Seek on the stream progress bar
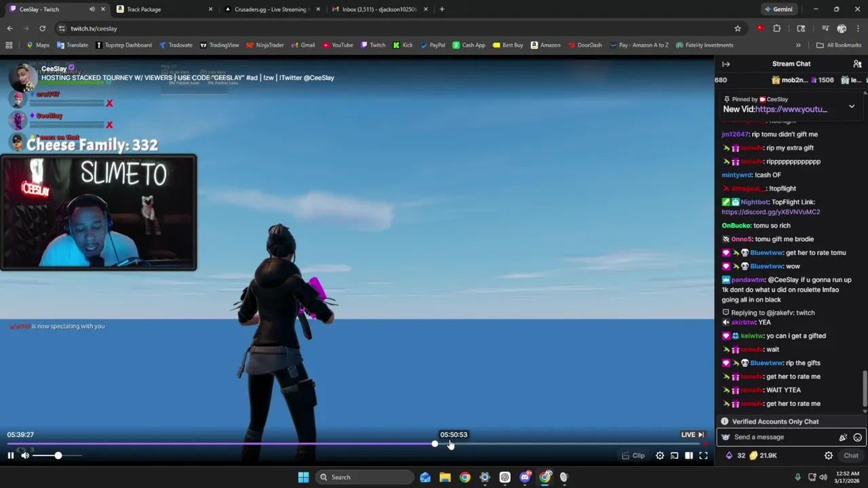The image size is (868, 488). (356, 444)
